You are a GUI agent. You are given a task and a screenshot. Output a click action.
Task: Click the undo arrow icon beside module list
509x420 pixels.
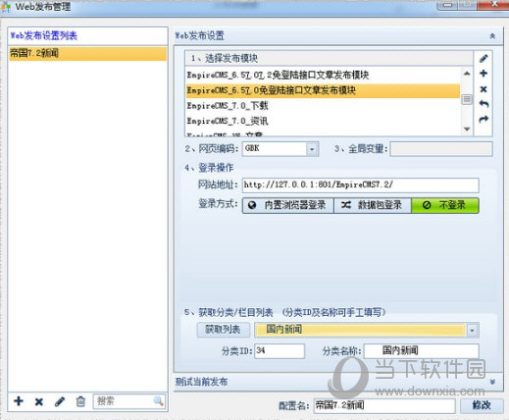click(484, 104)
